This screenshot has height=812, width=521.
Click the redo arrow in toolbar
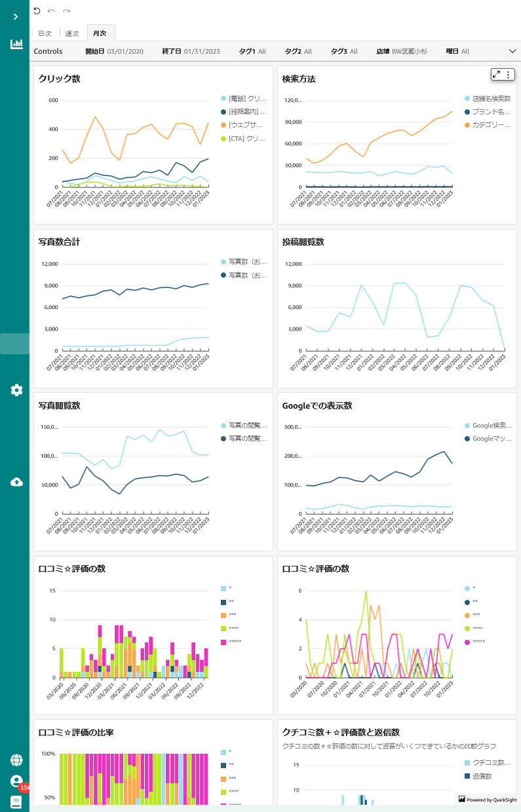click(67, 10)
